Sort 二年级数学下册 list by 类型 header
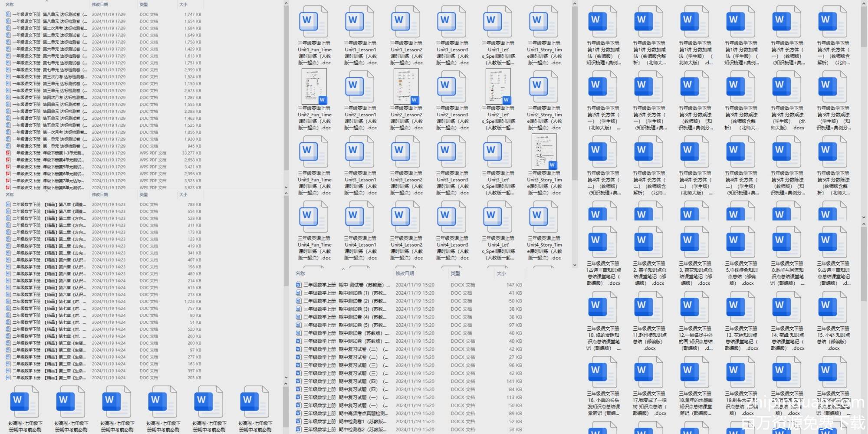The width and height of the screenshot is (868, 434). coord(144,195)
